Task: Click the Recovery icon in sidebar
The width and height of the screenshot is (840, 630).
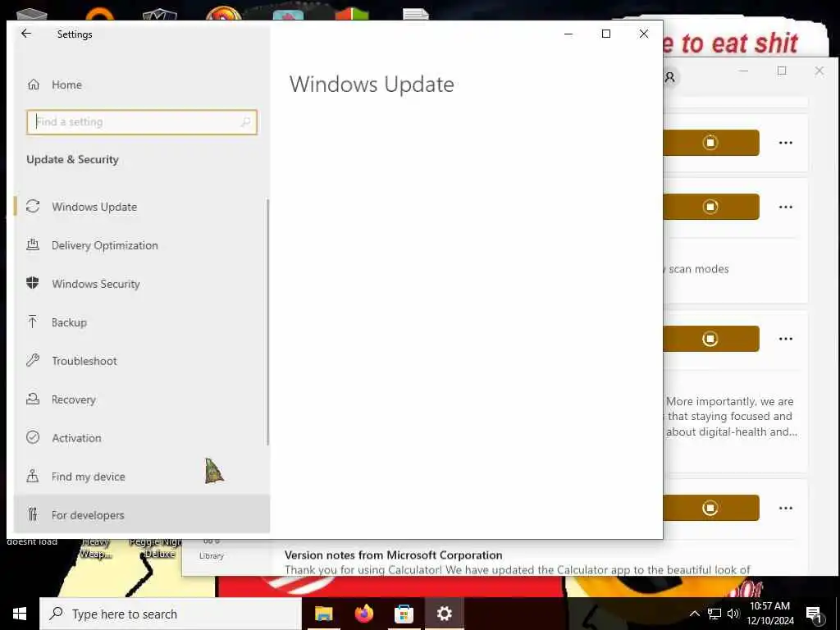Action: click(x=33, y=399)
